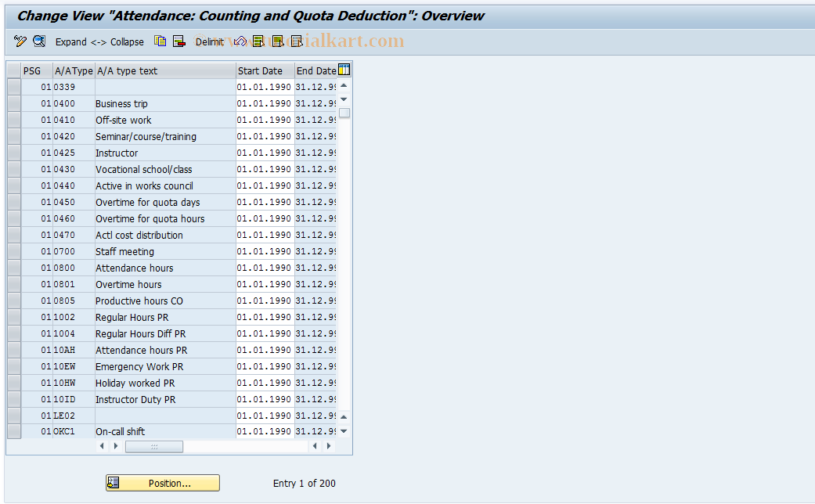Click text cell On-call shift
Screen dimensions: 815x504
(165, 432)
